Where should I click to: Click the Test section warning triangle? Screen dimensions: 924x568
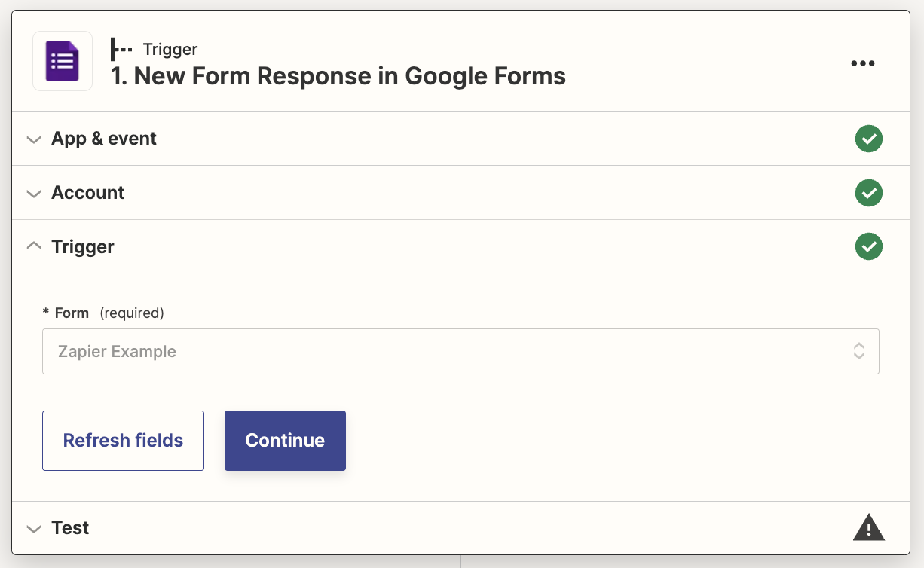868,527
